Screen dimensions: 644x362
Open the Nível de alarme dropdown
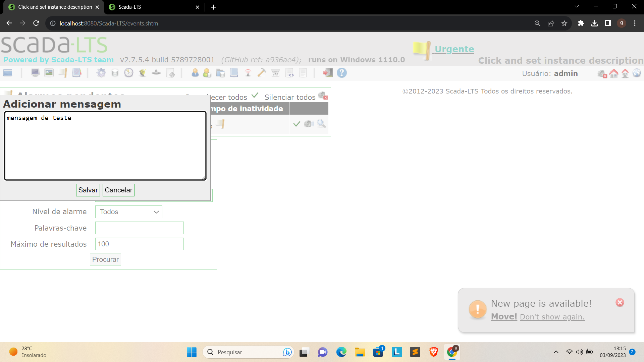(x=128, y=212)
